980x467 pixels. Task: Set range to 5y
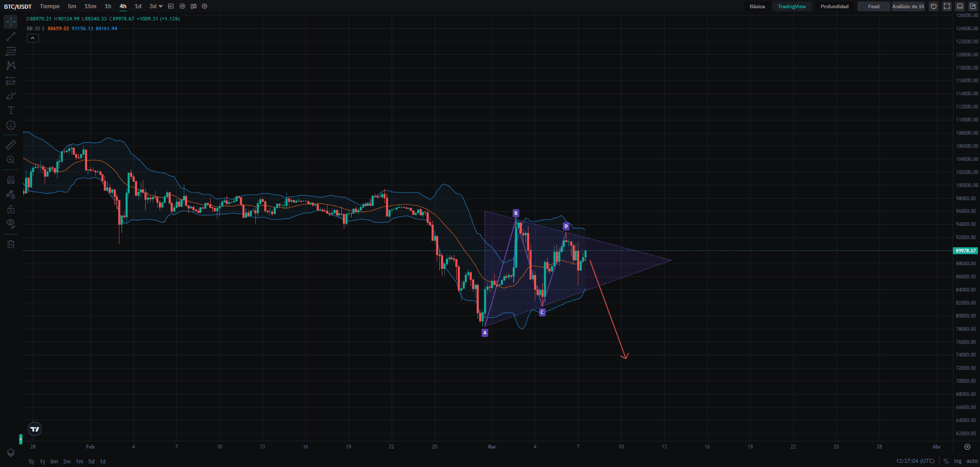(x=32, y=461)
